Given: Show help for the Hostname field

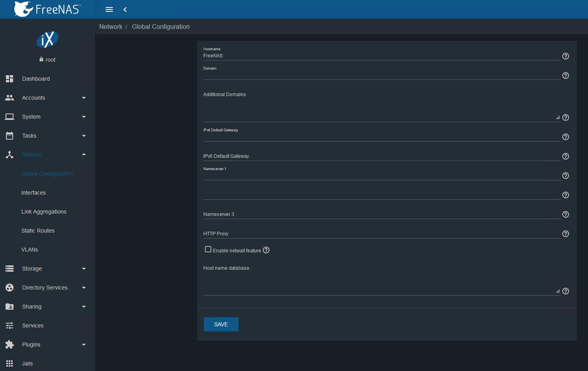Looking at the screenshot, I should (565, 56).
